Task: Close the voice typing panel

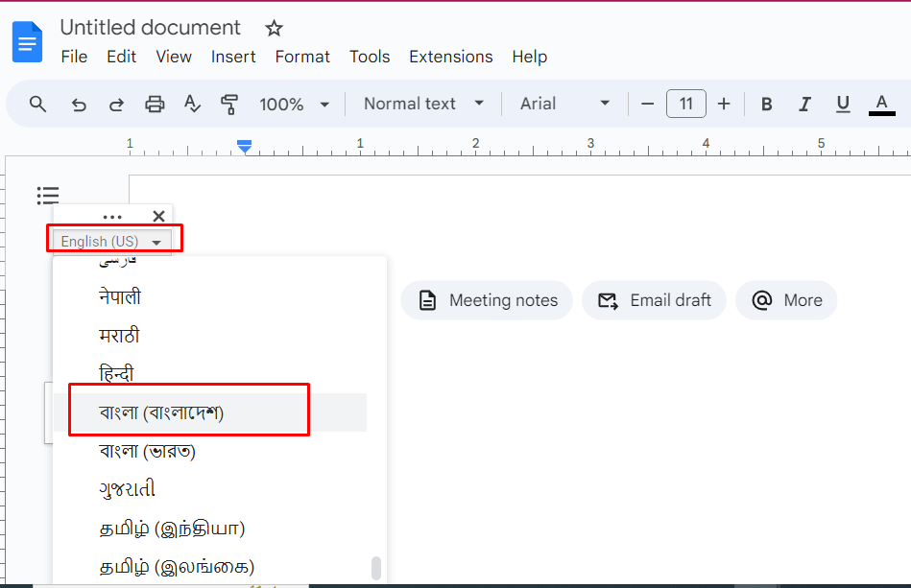Action: tap(158, 217)
